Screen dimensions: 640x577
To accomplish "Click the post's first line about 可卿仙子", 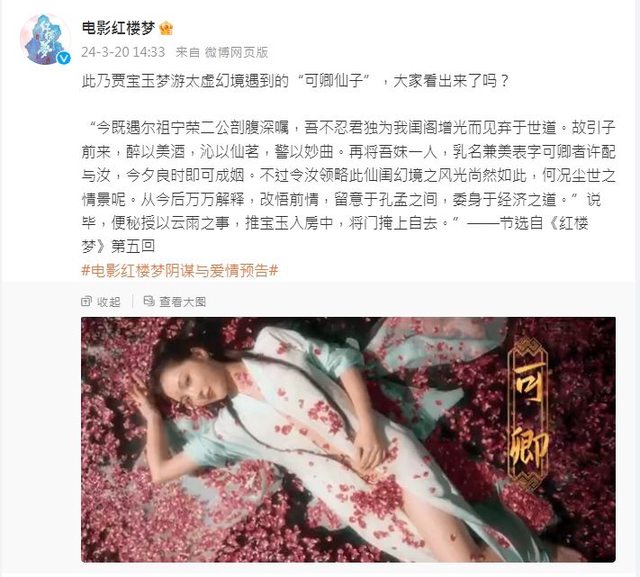I will (296, 81).
